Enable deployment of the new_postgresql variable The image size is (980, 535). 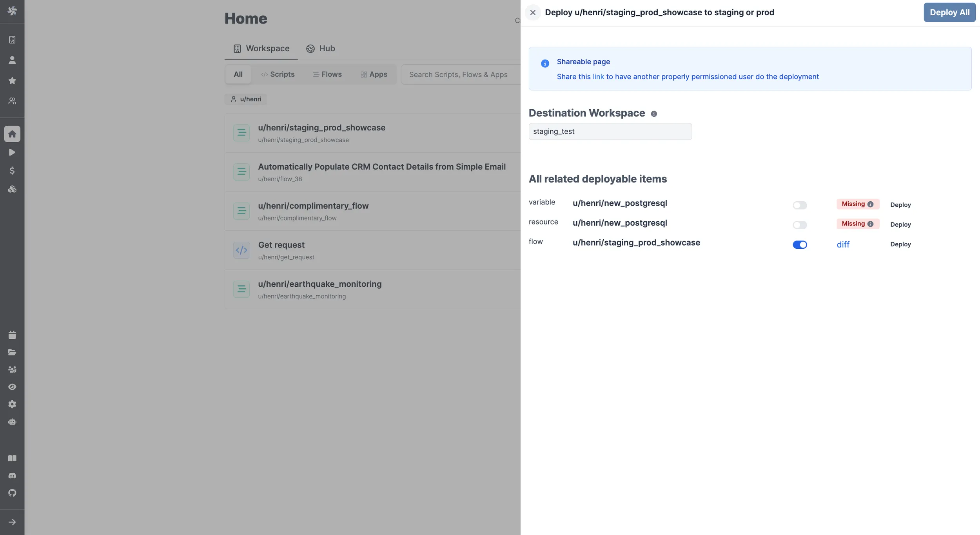800,205
